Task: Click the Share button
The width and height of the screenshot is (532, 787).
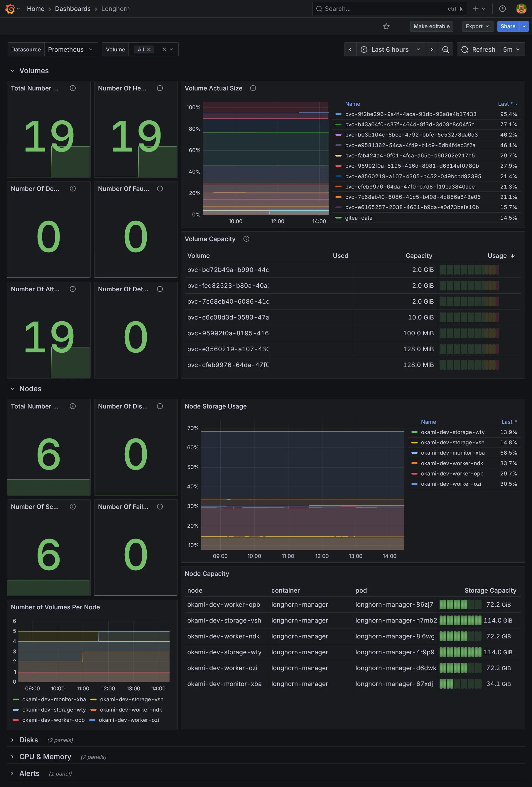Action: 508,26
